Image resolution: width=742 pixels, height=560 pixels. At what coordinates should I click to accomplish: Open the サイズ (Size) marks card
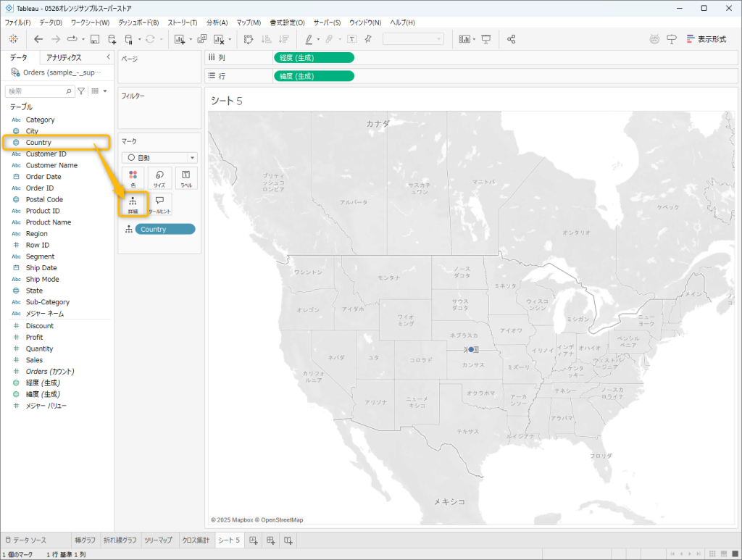[x=159, y=178]
